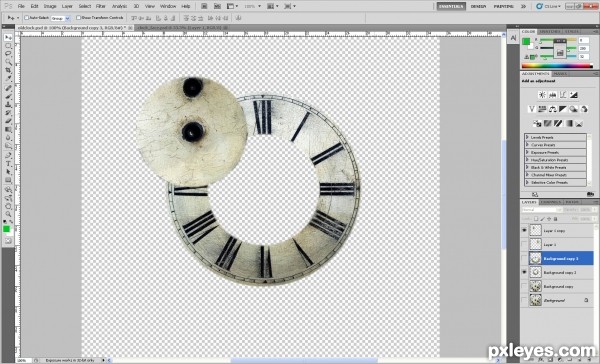Image resolution: width=600 pixels, height=364 pixels.
Task: Add a Color Balance adjustment
Action: (553, 109)
